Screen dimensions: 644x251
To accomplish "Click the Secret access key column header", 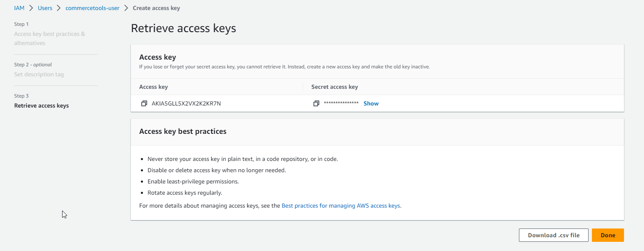I will pos(335,87).
